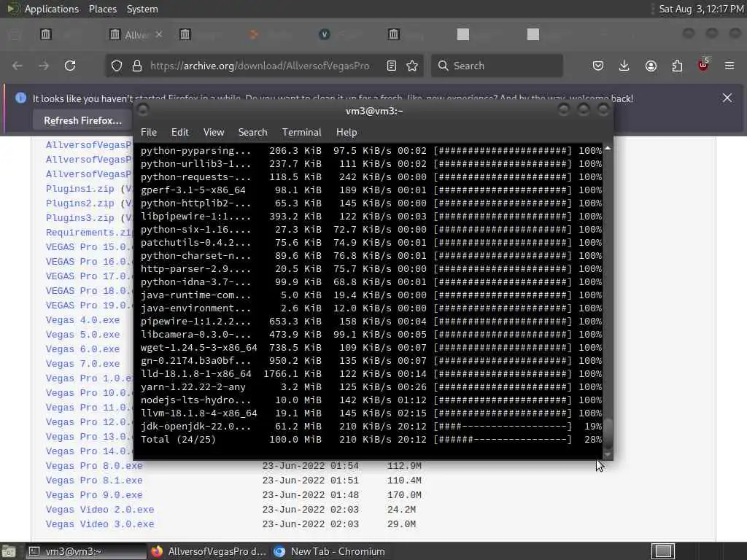Open the terminal Search menu

pyautogui.click(x=252, y=133)
